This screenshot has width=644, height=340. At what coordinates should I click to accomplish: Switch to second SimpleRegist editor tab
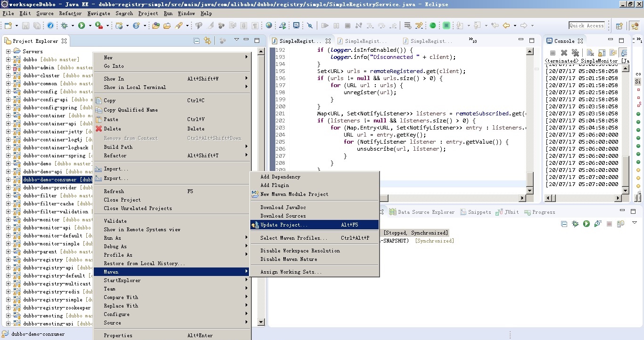(x=362, y=41)
